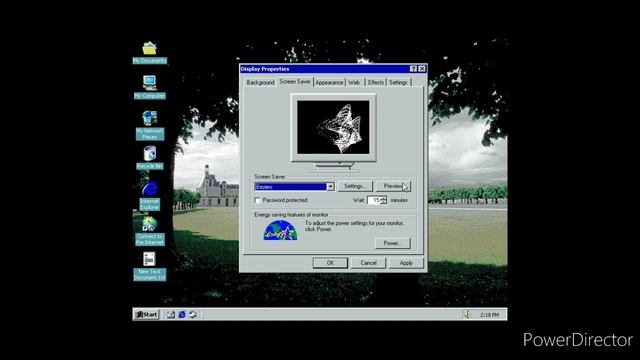Click the Apply button

406,263
